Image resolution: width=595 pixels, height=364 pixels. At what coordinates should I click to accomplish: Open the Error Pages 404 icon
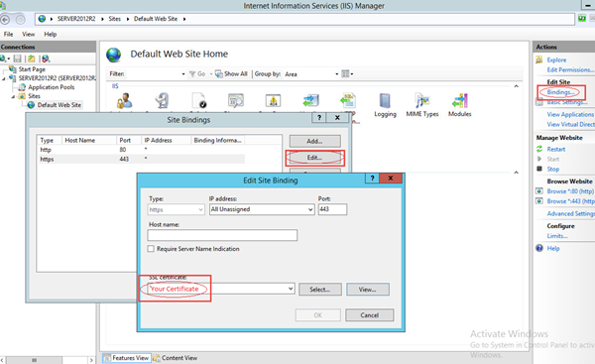tap(273, 100)
